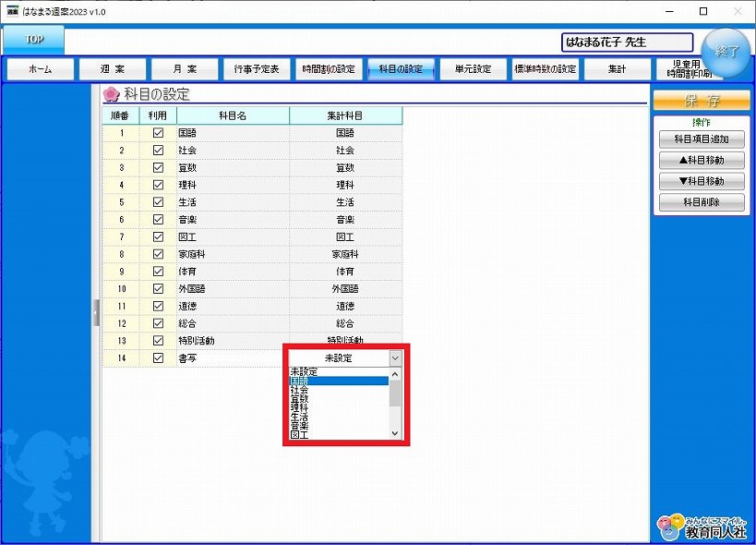This screenshot has width=756, height=545.
Task: Click the 未設定 combo box arrow for 書写
Action: tap(395, 358)
